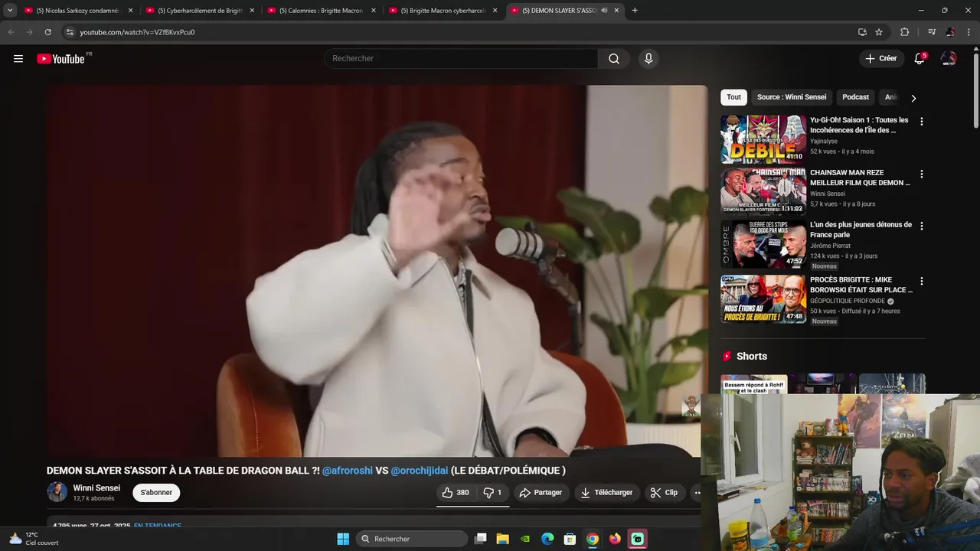The height and width of the screenshot is (551, 980).
Task: Like the video with thumbs up
Action: coord(456,493)
